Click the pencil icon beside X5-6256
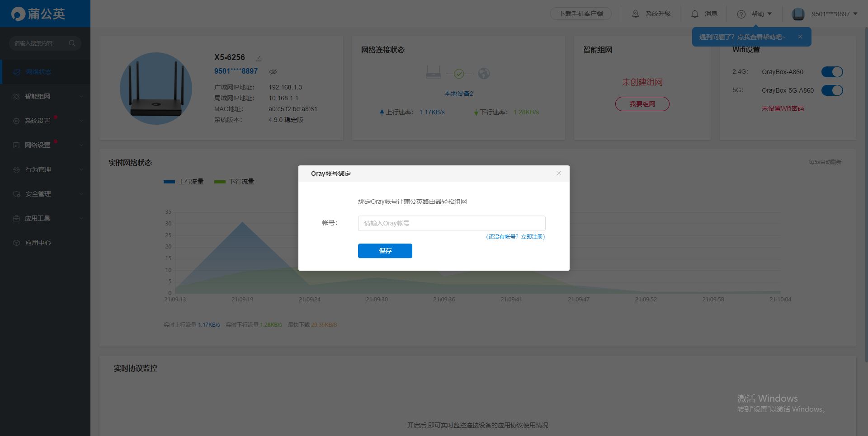 pyautogui.click(x=259, y=58)
